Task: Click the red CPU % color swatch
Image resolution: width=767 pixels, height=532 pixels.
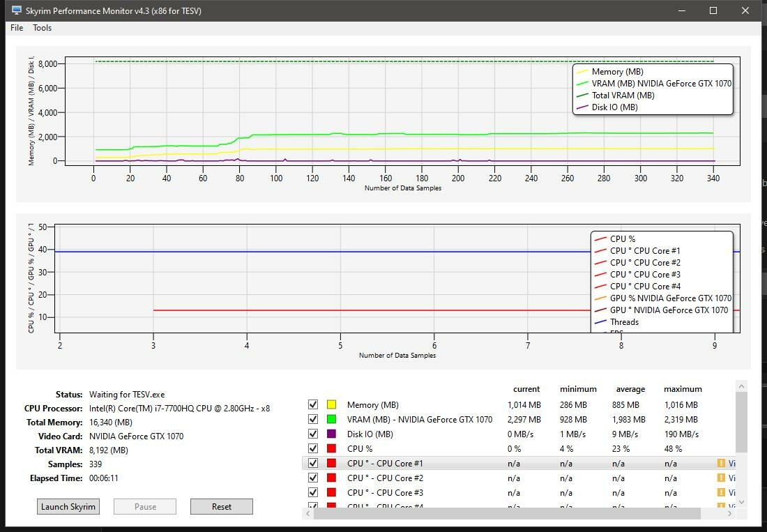Action: click(x=331, y=448)
